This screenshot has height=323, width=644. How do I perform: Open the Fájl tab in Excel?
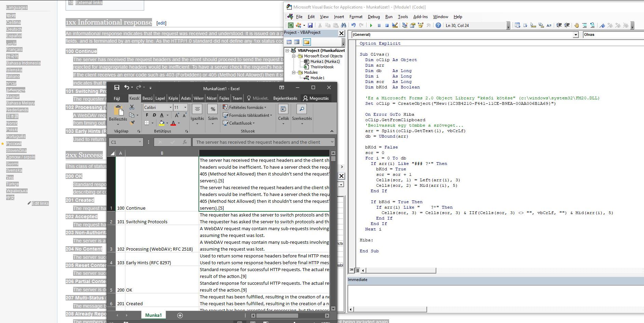(x=117, y=98)
